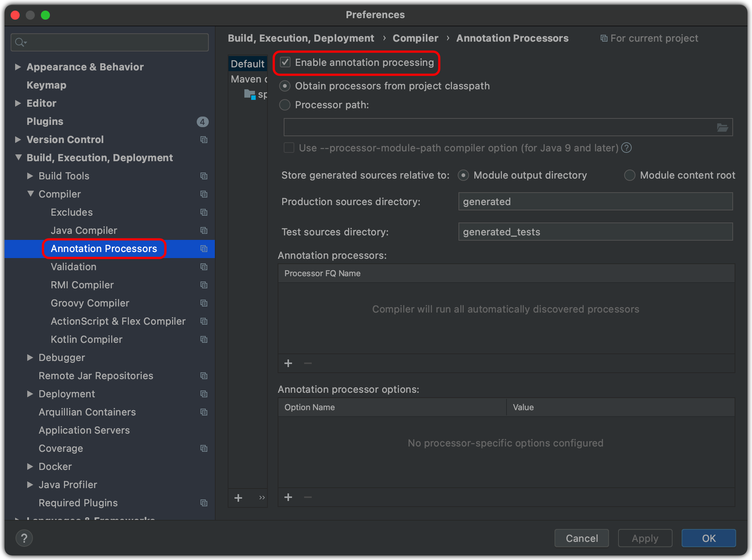This screenshot has height=560, width=752.
Task: Click the minus icon under processor options table
Action: (308, 497)
